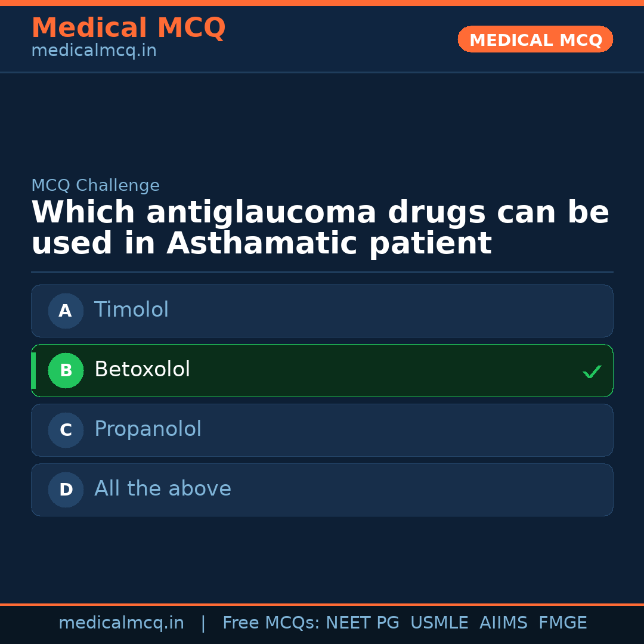Click the letter C circle icon
The height and width of the screenshot is (644, 644).
click(66, 430)
